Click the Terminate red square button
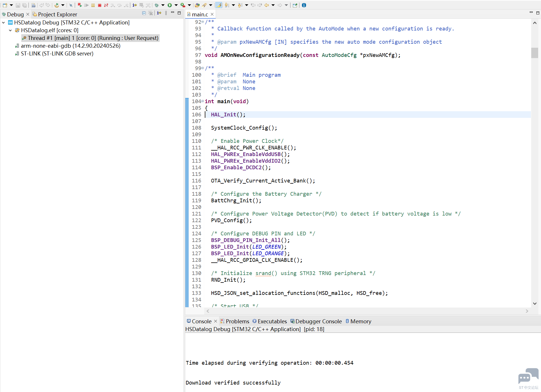This screenshot has height=392, width=541. pos(100,5)
